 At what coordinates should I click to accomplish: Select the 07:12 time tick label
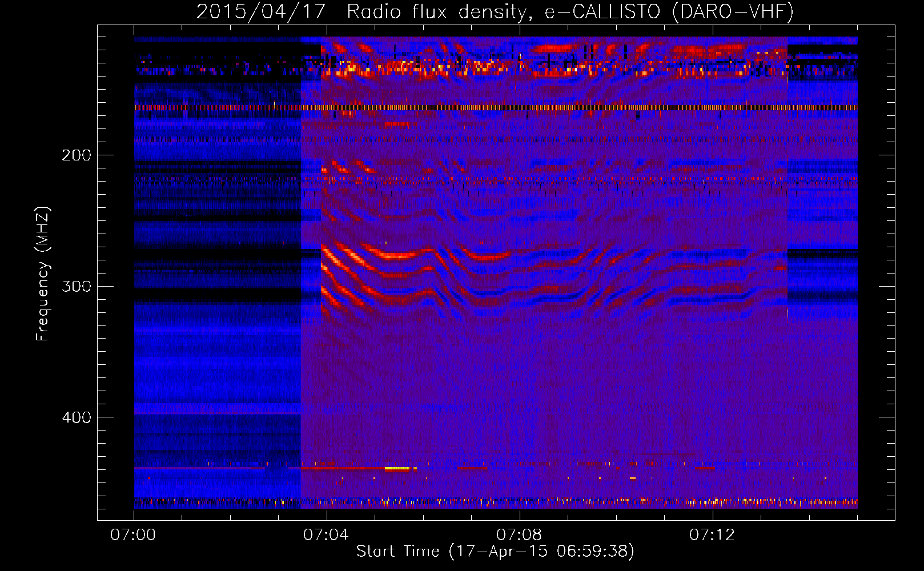712,534
